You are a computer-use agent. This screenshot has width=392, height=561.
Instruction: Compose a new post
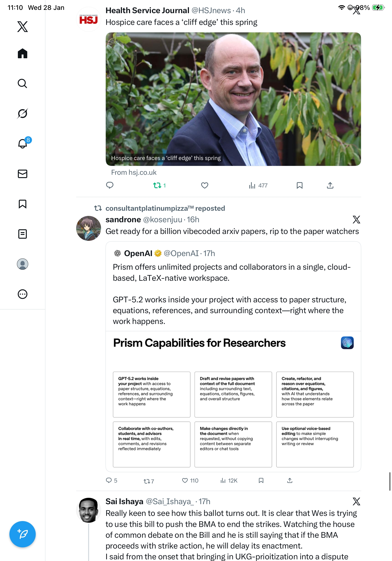click(x=23, y=534)
